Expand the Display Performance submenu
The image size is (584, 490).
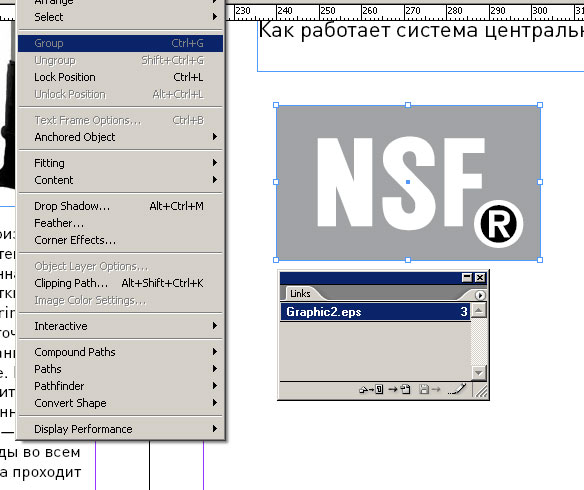(x=120, y=429)
